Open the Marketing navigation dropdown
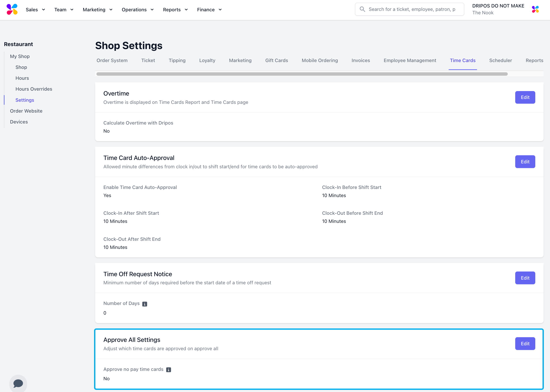Screen dimensions: 550x392 (97, 10)
